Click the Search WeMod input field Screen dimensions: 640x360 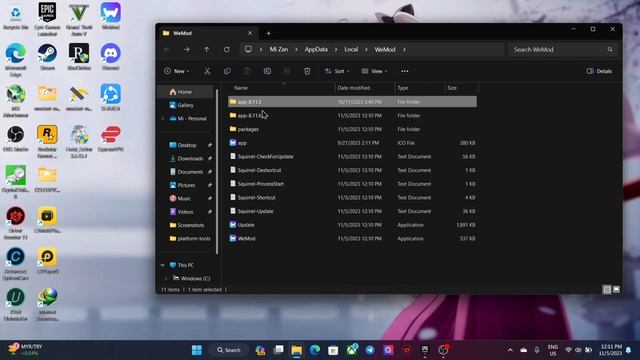pyautogui.click(x=562, y=49)
